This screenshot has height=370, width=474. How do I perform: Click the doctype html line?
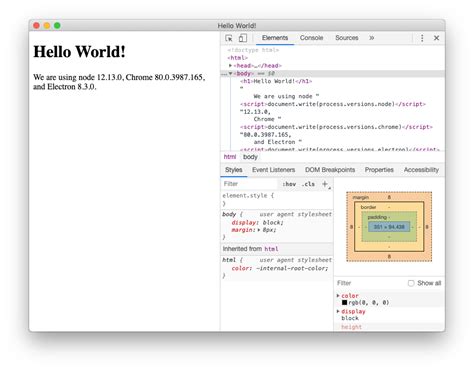pos(253,50)
